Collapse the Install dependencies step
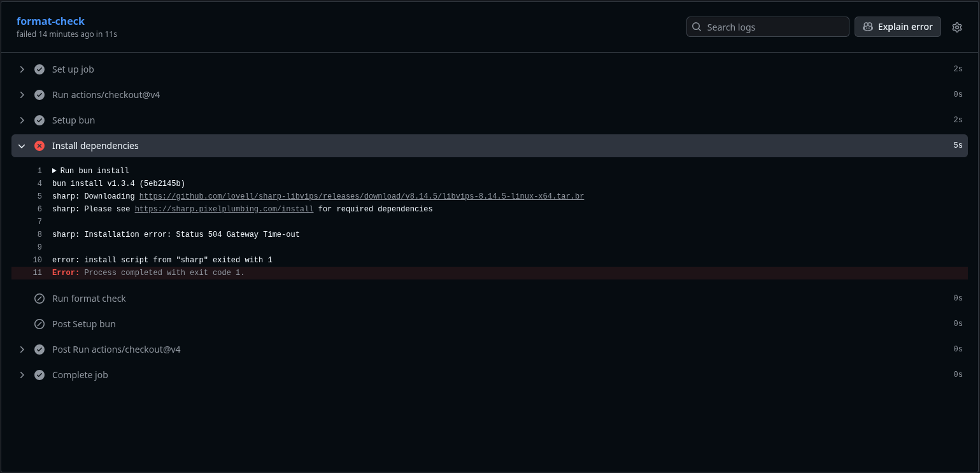 coord(22,145)
